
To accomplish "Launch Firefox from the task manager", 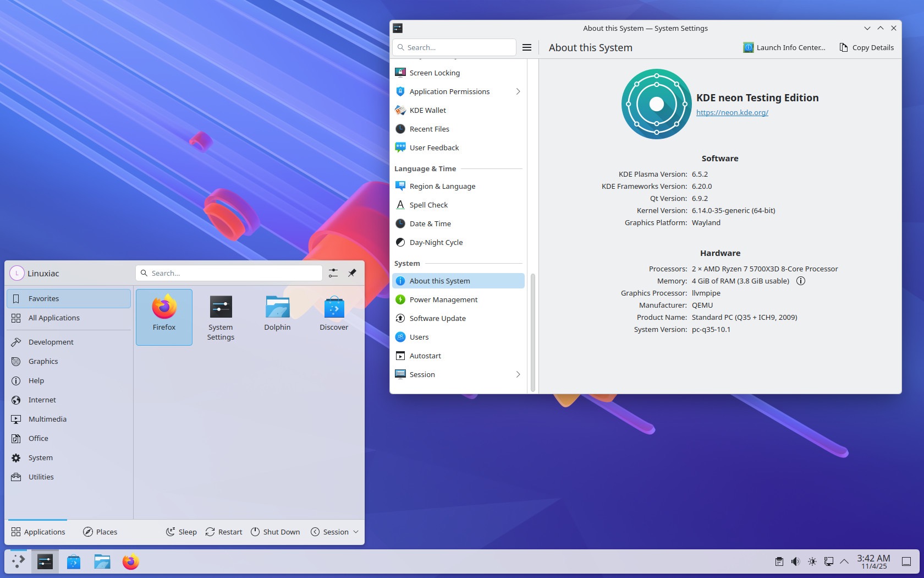I will click(x=130, y=562).
